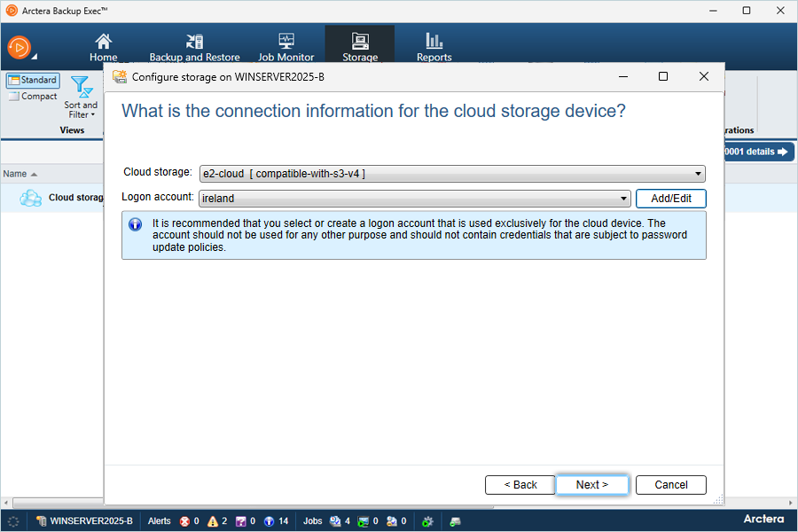This screenshot has height=532, width=798.
Task: Click the Reports bar chart icon
Action: coord(434,42)
